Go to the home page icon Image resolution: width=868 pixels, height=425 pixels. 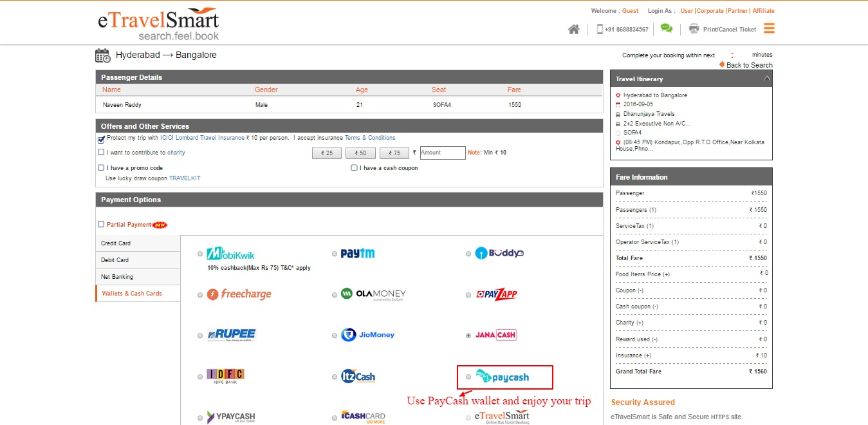tap(574, 29)
